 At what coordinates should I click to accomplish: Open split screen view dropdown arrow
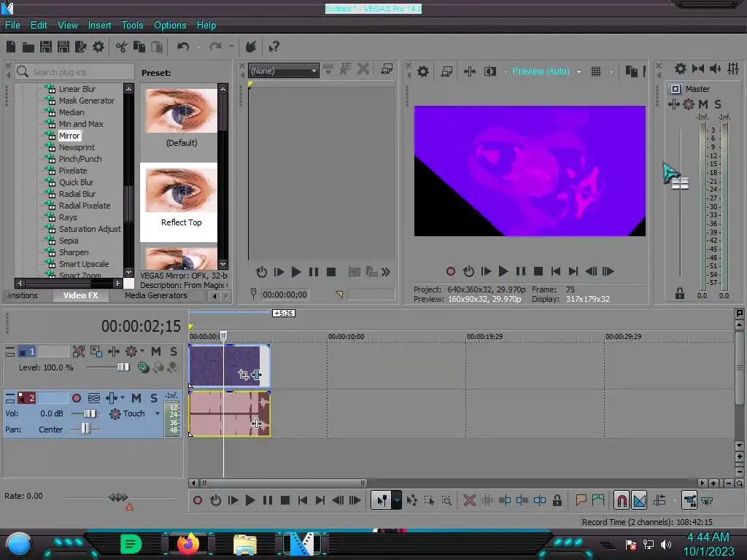pos(505,72)
